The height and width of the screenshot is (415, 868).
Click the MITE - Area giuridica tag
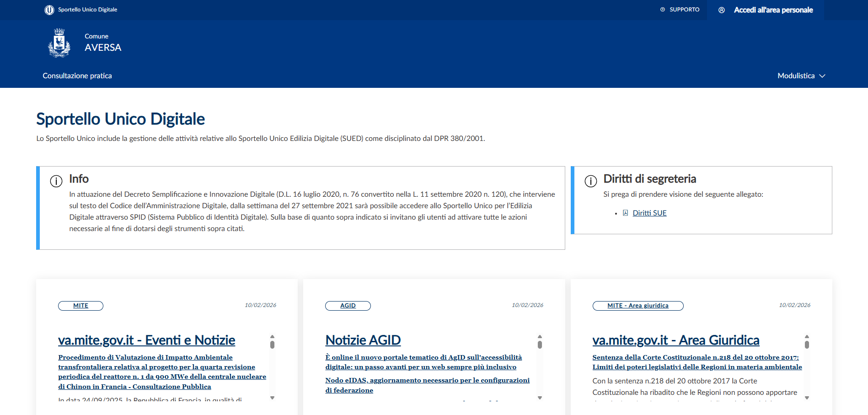tap(638, 306)
